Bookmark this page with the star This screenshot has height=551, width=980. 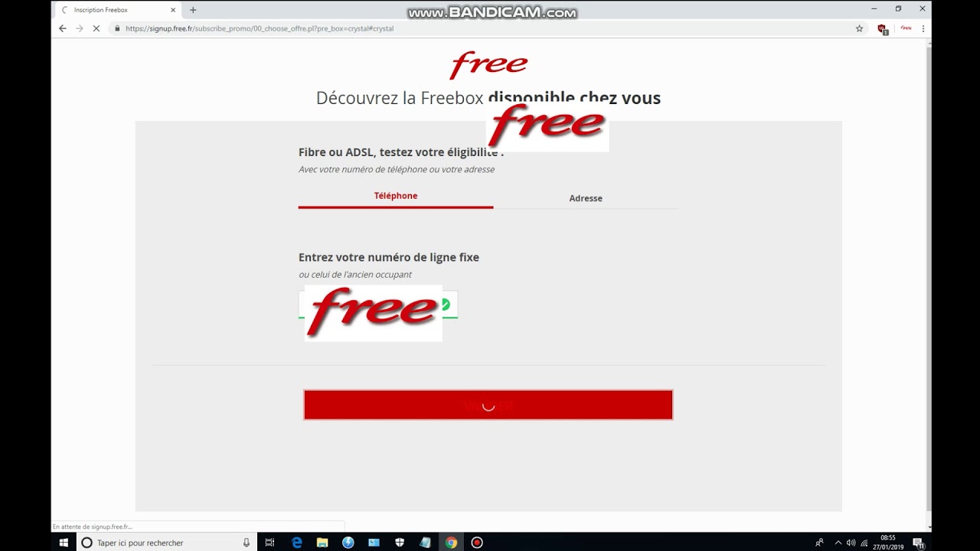pos(859,28)
